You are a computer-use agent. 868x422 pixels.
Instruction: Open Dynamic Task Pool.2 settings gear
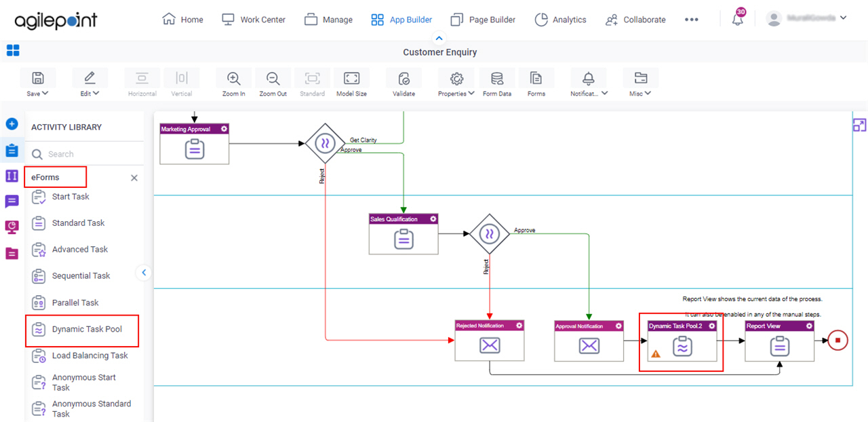click(x=711, y=326)
